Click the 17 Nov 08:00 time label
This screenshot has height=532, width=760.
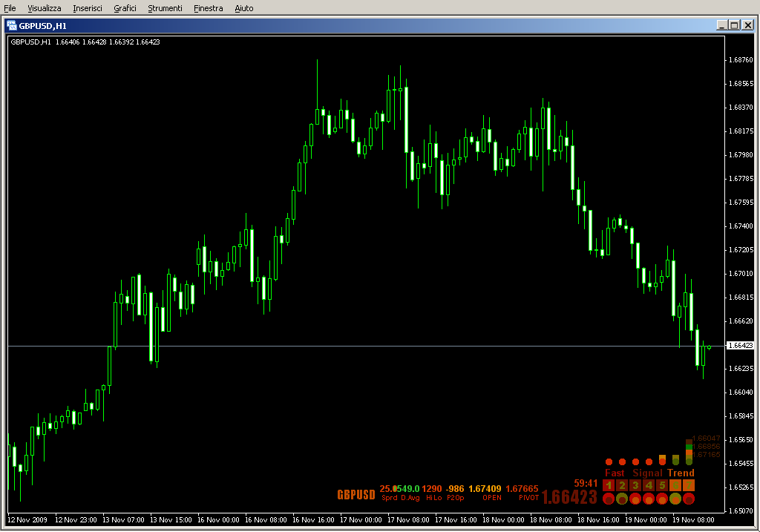coord(408,520)
